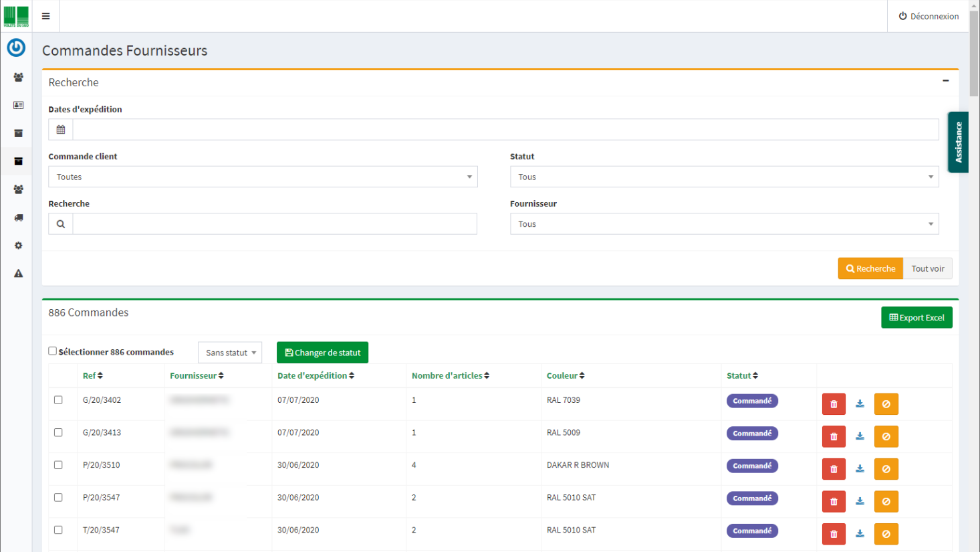The height and width of the screenshot is (552, 980).
Task: Select the checkbox for order G/20/3402
Action: pos(58,399)
